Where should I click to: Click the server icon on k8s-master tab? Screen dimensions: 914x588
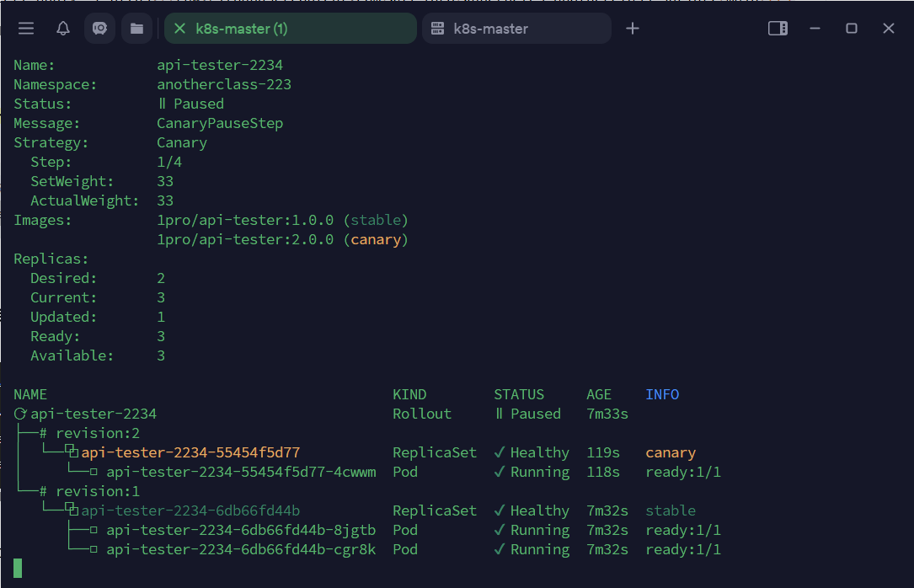437,29
